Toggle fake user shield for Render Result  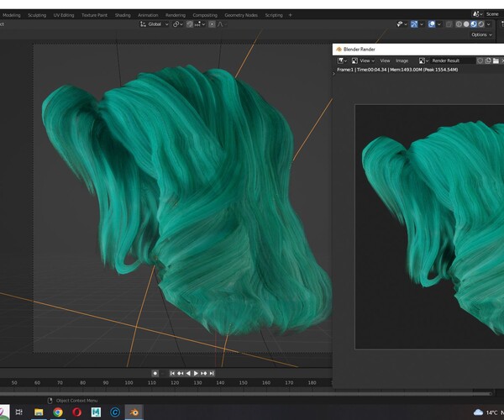pos(480,60)
